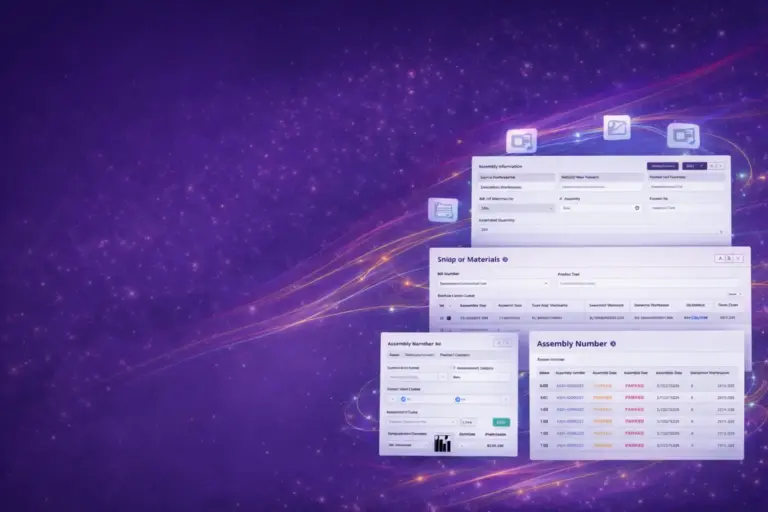
Task: Click the info icon beside the large 'Assembly Number' title
Action: coord(612,343)
